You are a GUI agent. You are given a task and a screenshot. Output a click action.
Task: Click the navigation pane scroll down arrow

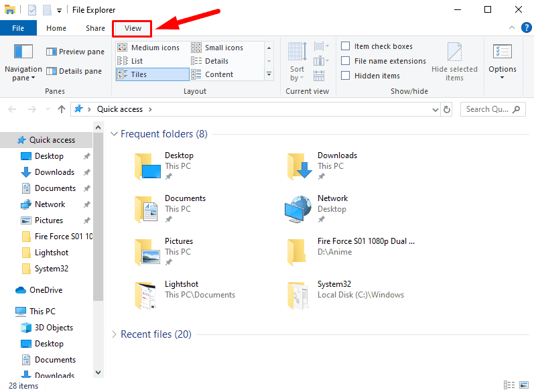pos(98,373)
